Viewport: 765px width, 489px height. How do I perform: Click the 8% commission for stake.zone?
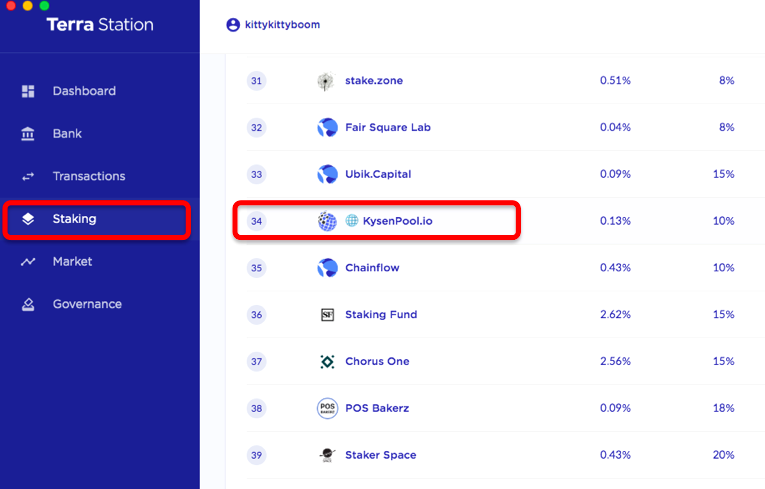pyautogui.click(x=726, y=81)
